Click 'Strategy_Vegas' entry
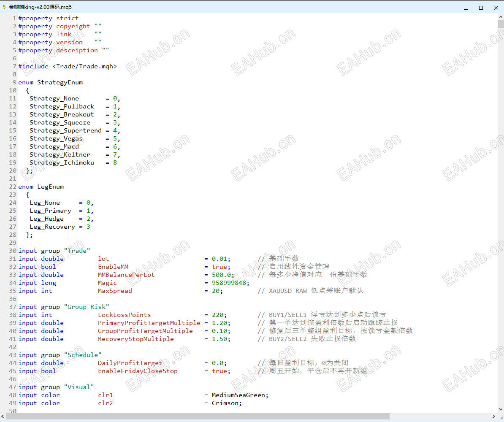Screen dimensions: 504x422 (56, 139)
